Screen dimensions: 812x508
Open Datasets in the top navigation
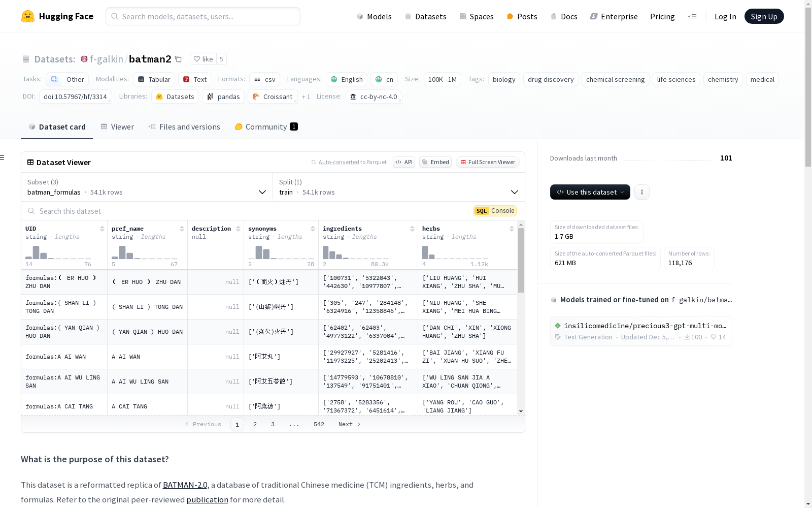[426, 16]
